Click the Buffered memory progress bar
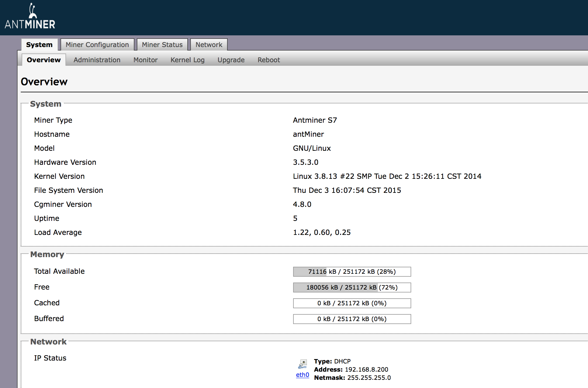588x388 pixels. click(x=352, y=319)
